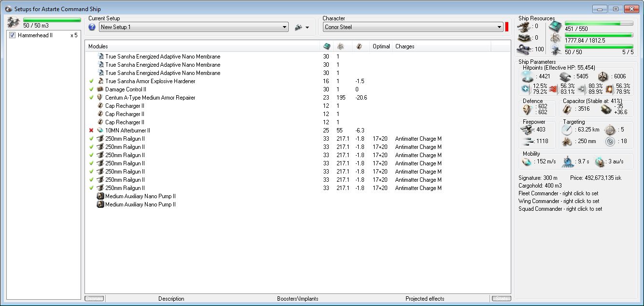Click the scan resolution icon beside 250 mm

point(567,141)
